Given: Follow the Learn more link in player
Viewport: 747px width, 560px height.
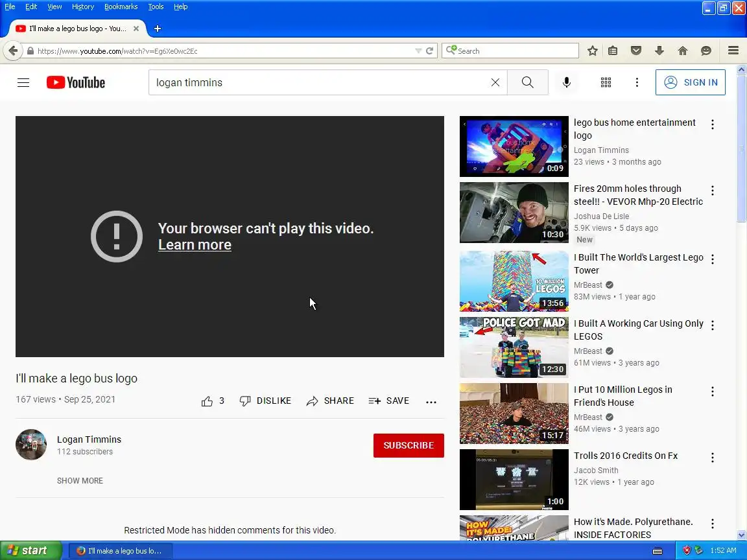Looking at the screenshot, I should point(195,245).
